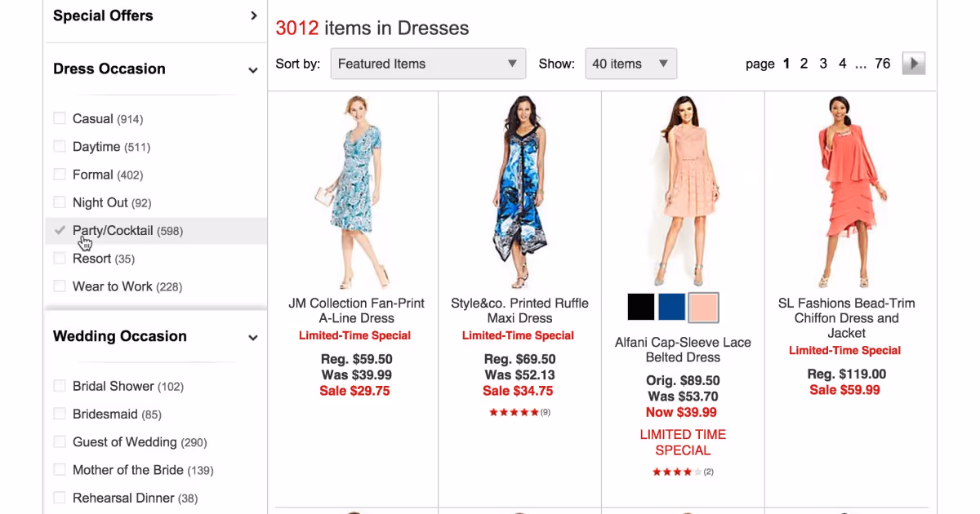Image resolution: width=980 pixels, height=514 pixels.
Task: Check the Rehearsal Dinner filter
Action: (60, 497)
